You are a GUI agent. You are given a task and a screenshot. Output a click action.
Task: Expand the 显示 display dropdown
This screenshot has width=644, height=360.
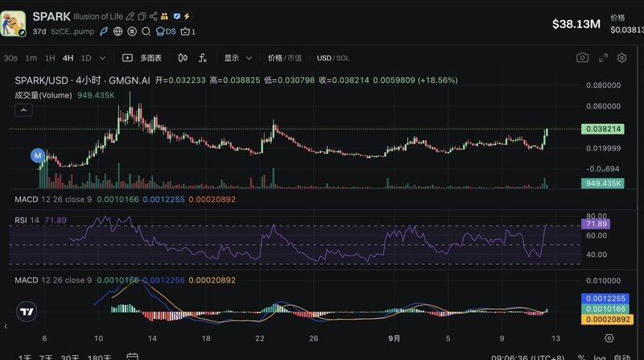(x=237, y=58)
